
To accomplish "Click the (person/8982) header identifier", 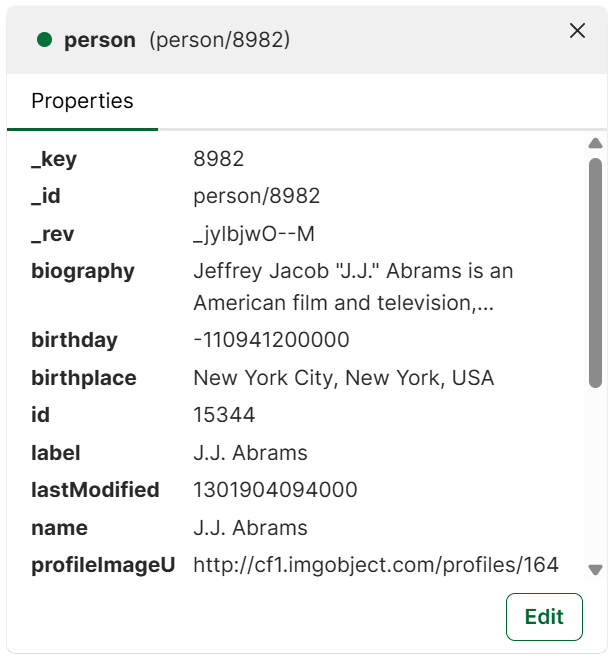I will tap(220, 40).
